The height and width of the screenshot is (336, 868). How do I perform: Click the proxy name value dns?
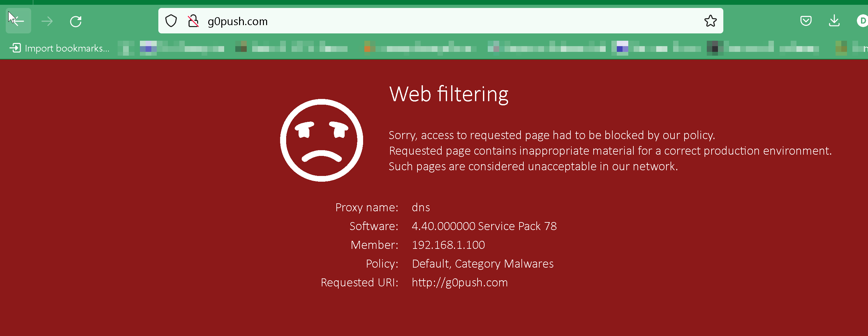pyautogui.click(x=421, y=207)
